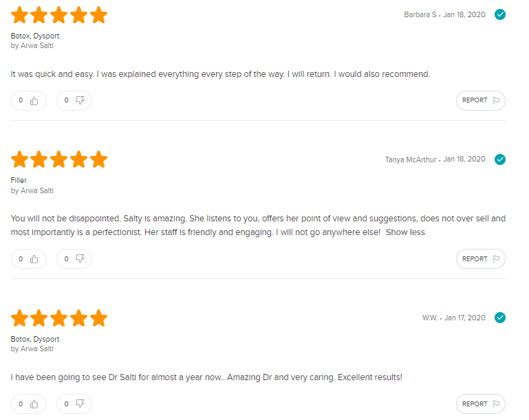This screenshot has height=420, width=529.
Task: Report Tanya McArthur's Filler review
Action: click(x=480, y=259)
